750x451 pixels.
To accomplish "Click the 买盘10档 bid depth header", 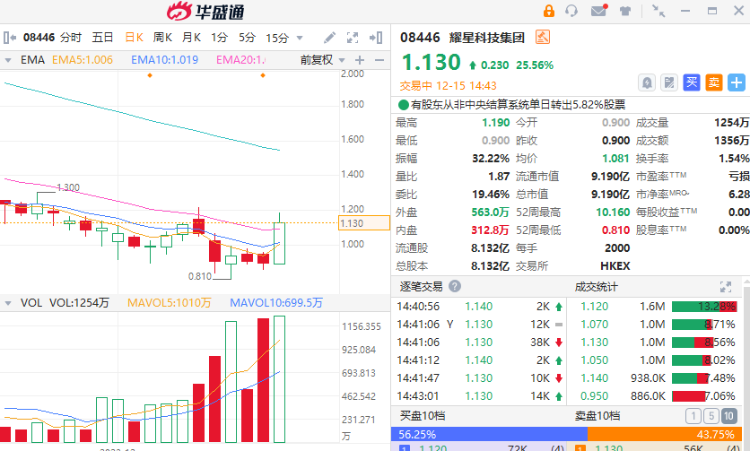I will [x=422, y=416].
